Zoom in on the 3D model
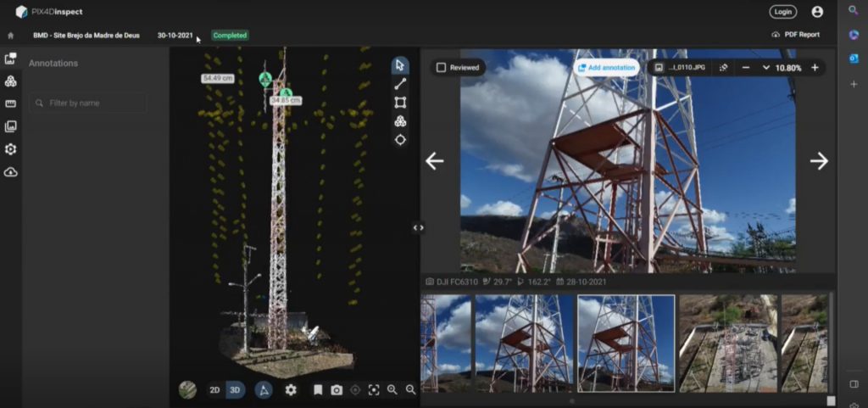Image resolution: width=868 pixels, height=408 pixels. 392,389
